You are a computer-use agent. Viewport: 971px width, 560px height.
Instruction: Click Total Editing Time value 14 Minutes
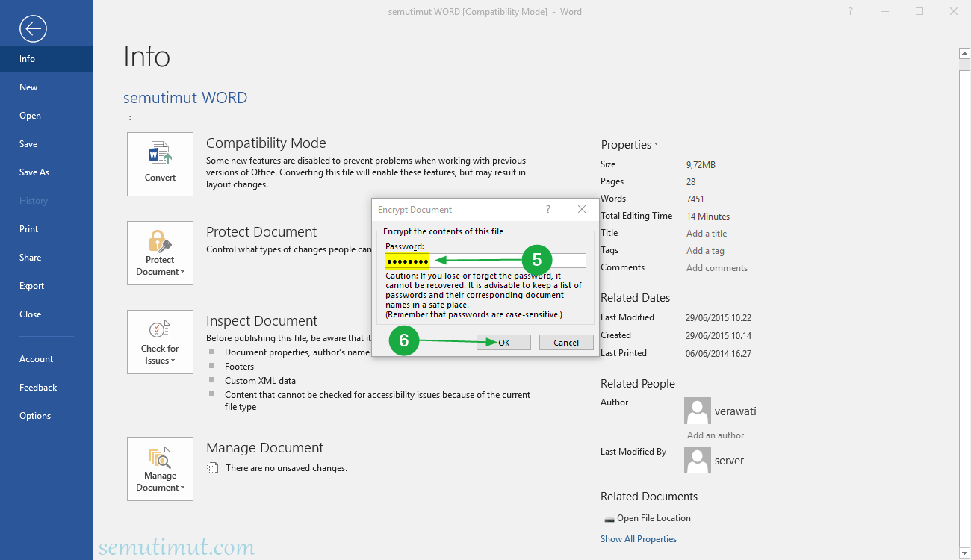(x=708, y=217)
